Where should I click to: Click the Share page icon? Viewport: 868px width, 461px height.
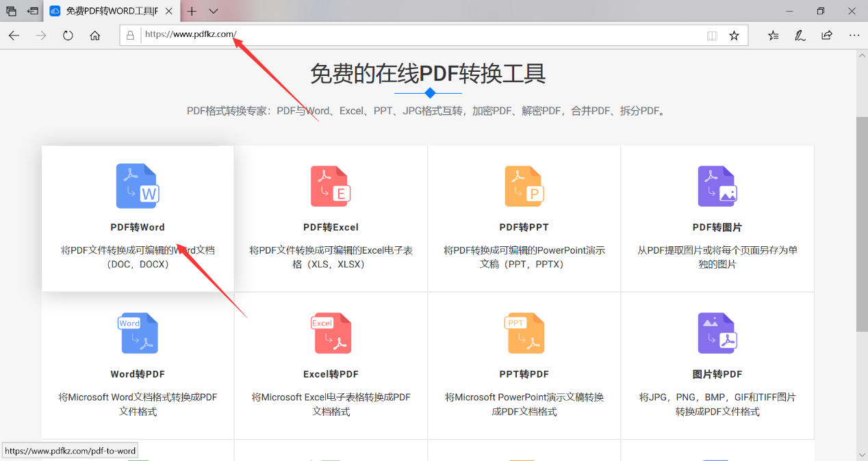click(x=826, y=35)
